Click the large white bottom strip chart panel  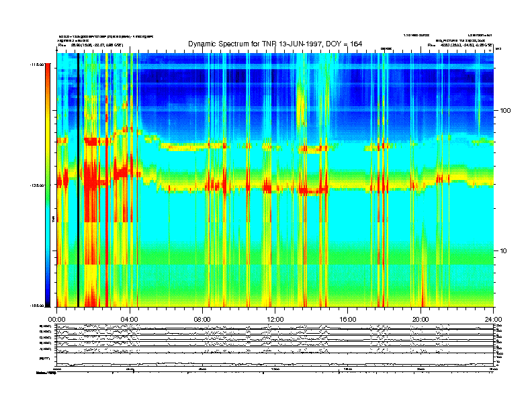point(275,359)
